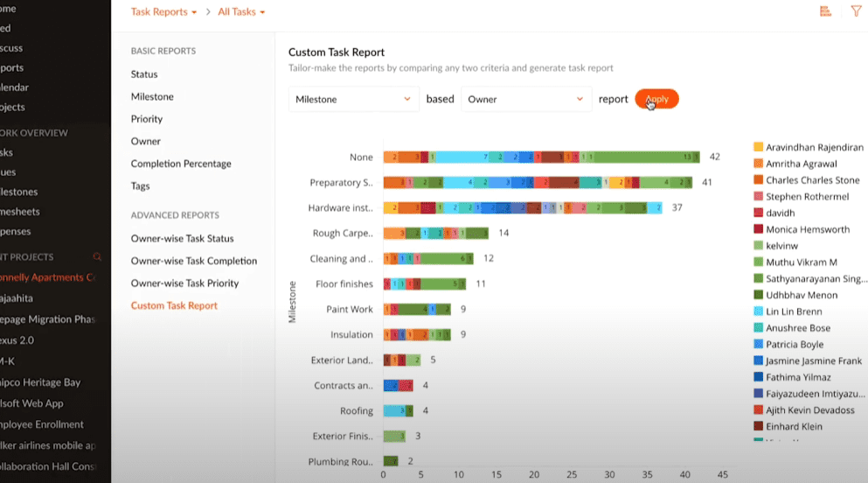868x483 pixels.
Task: Open the Completion Percentage report
Action: click(x=181, y=164)
